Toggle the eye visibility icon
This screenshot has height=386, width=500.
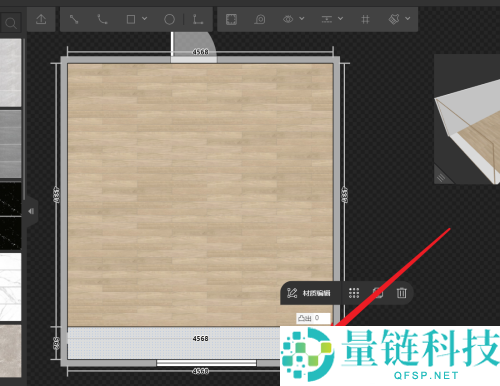coord(288,19)
